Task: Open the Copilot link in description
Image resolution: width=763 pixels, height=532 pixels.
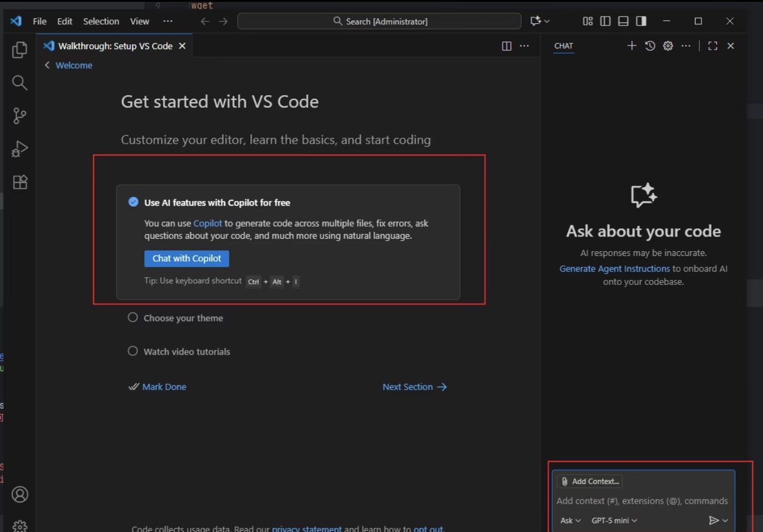Action: 208,223
